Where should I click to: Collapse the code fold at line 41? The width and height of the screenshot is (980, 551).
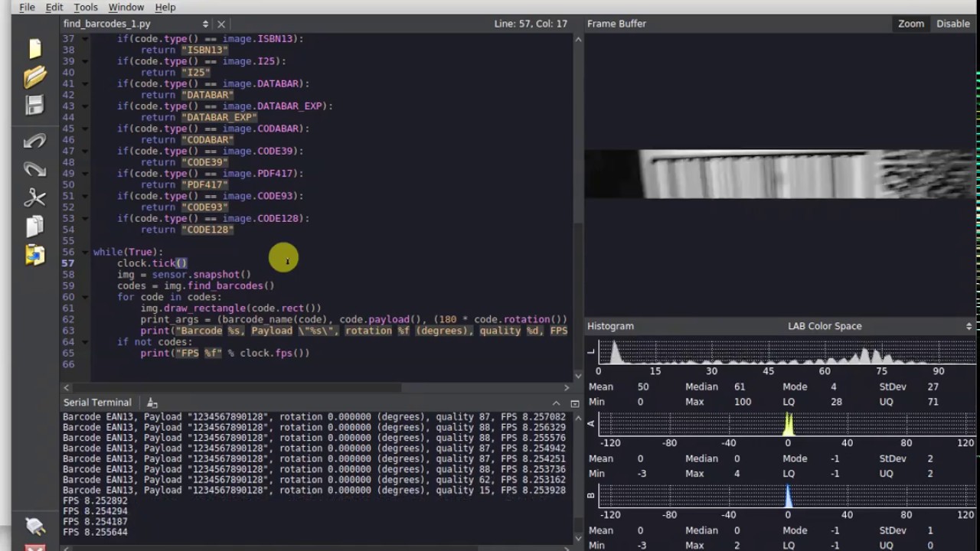[x=85, y=84]
